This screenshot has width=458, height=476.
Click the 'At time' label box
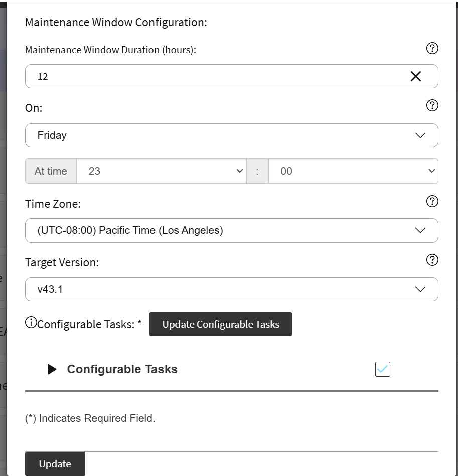click(x=51, y=171)
